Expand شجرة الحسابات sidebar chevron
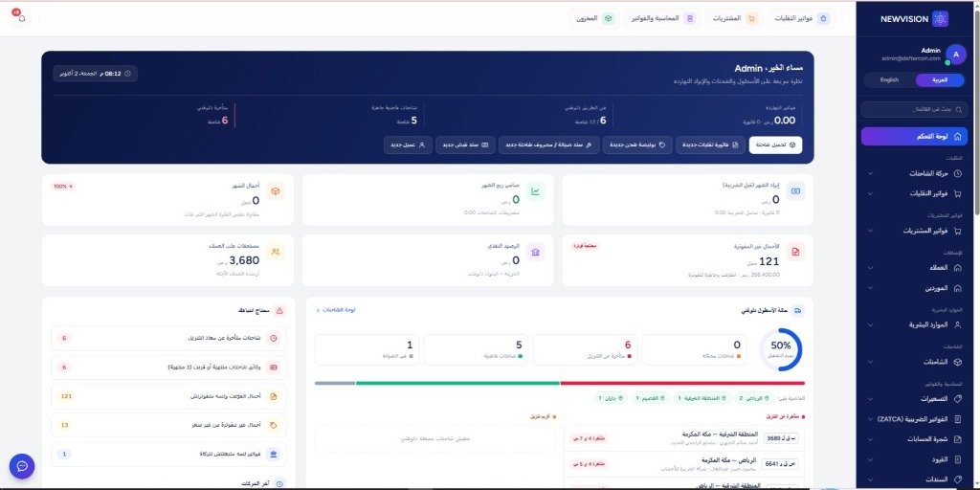Screen dimensions: 980x490 (x=869, y=439)
